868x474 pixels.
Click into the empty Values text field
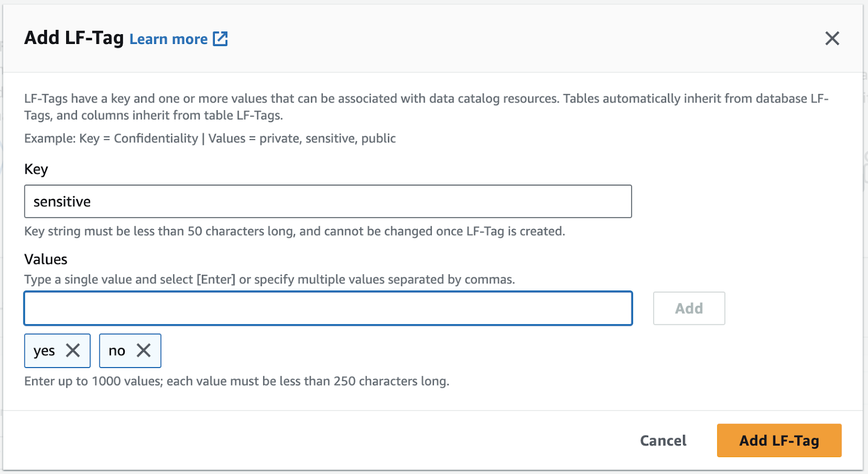(328, 308)
